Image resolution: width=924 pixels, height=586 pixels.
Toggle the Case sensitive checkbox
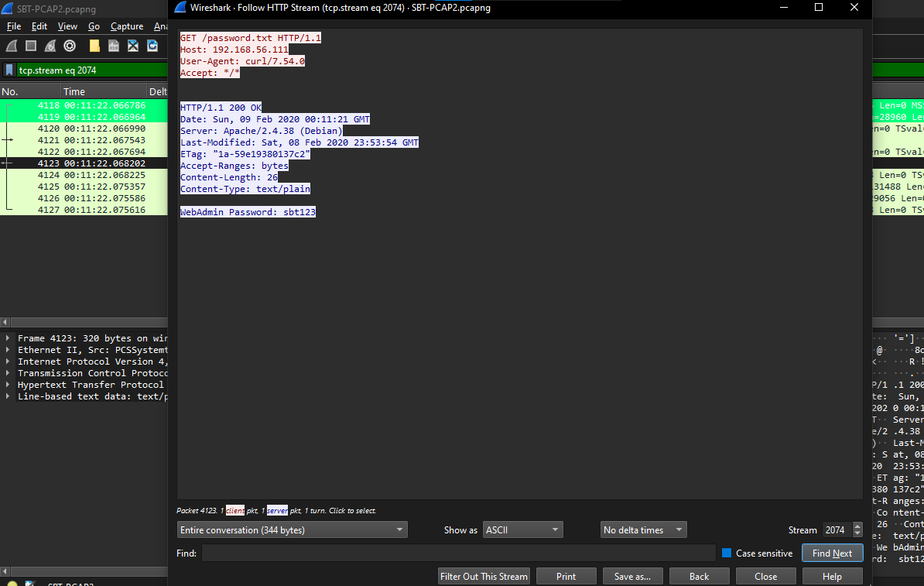tap(727, 553)
